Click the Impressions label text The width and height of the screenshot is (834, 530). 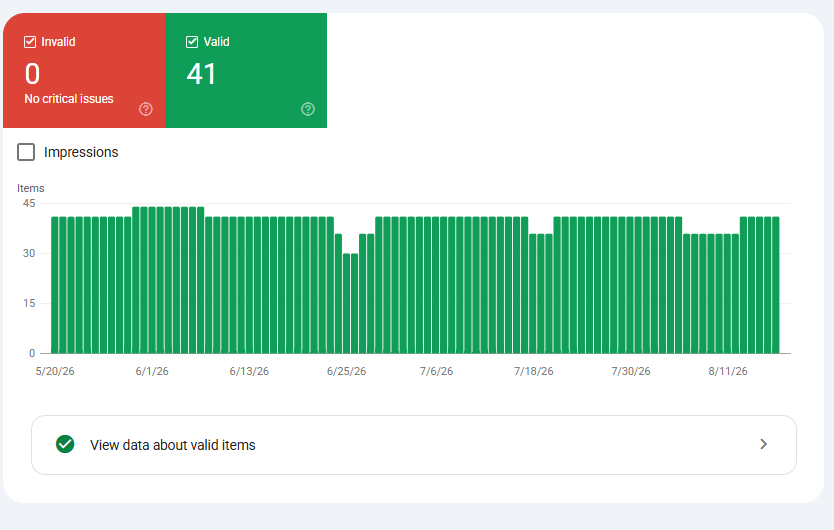pos(81,152)
